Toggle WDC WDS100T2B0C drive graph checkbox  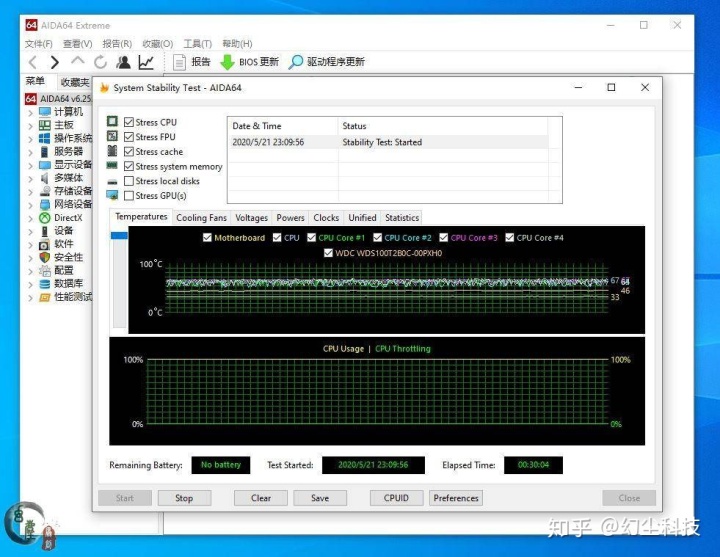click(x=328, y=253)
